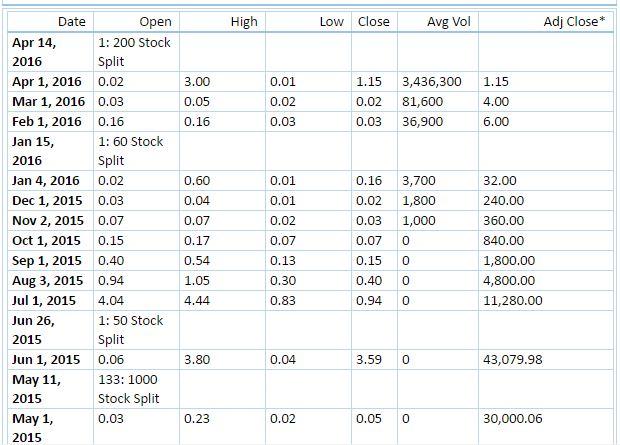Select the 1: 50 Stock Split cell

point(131,329)
